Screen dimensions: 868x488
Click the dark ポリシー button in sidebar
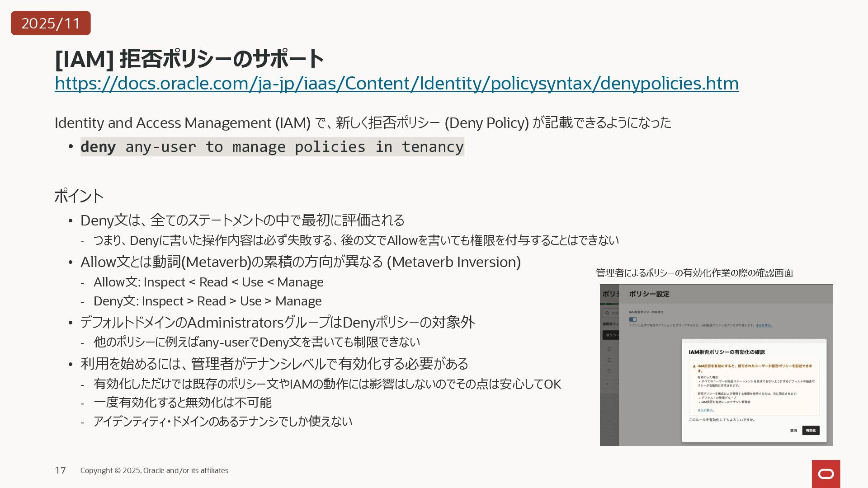(611, 335)
